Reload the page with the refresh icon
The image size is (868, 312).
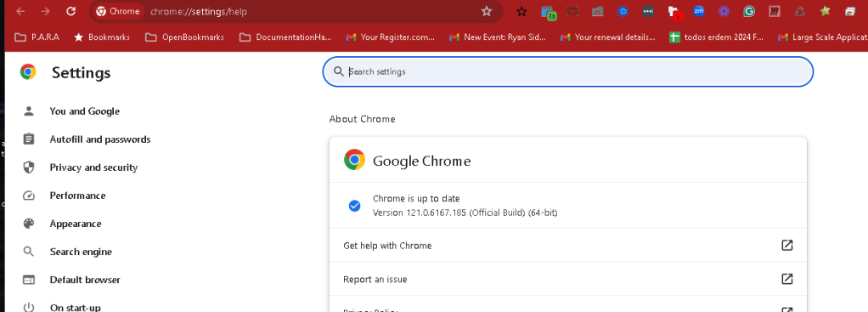click(70, 11)
